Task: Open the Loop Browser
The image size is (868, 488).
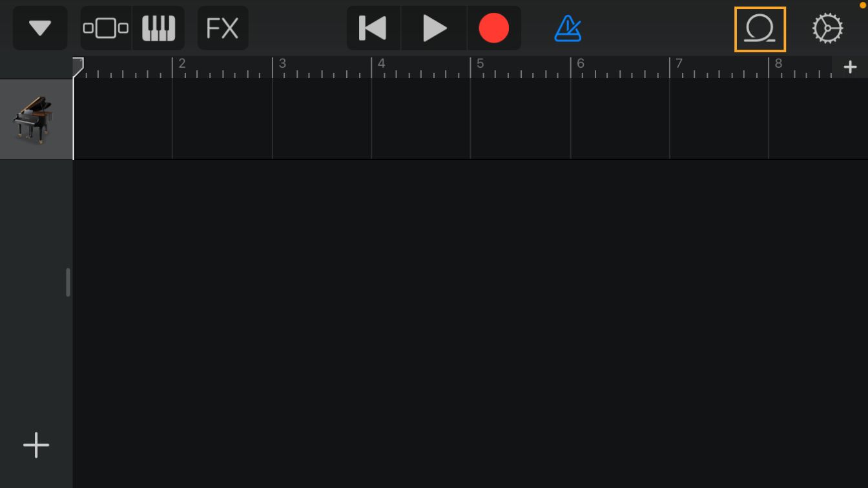Action: (x=760, y=29)
